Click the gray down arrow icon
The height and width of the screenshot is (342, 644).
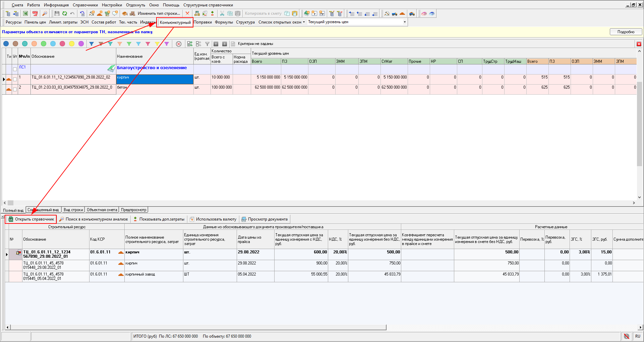tap(225, 44)
